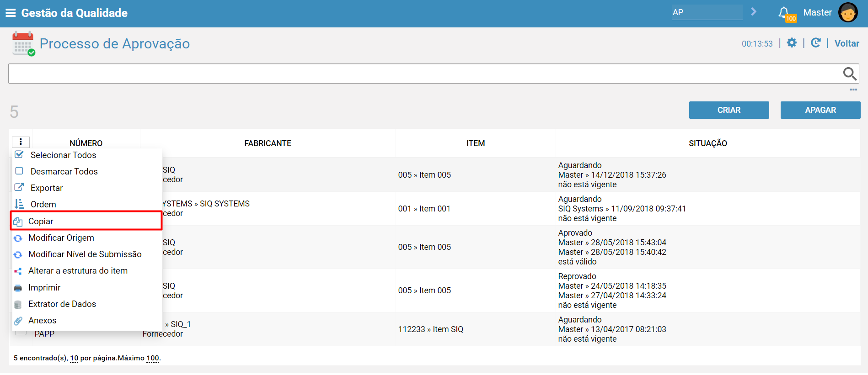Click the Extrator de Dados database icon

coord(18,304)
